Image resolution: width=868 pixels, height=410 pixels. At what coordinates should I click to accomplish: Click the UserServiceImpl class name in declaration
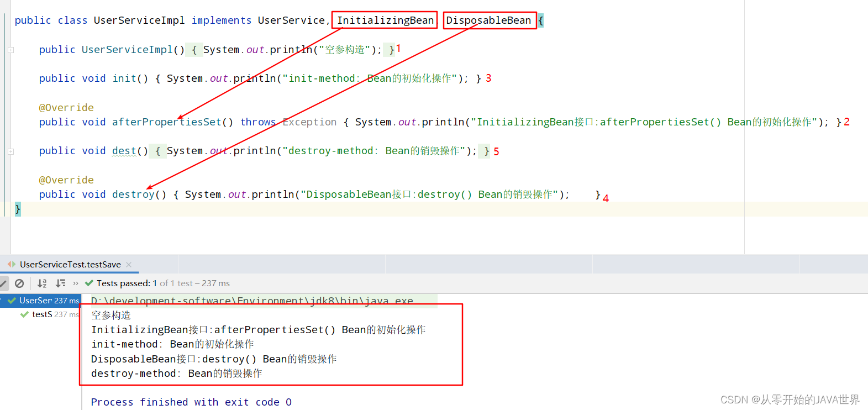pos(139,20)
